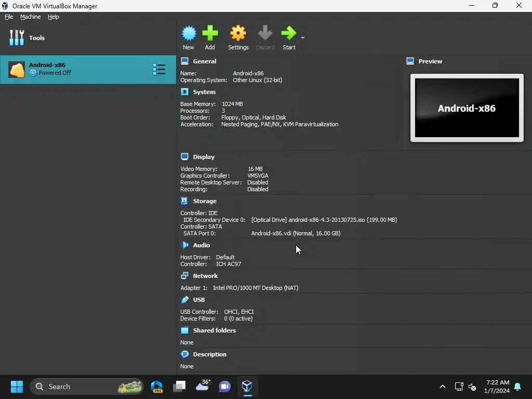The width and height of the screenshot is (532, 399).
Task: Click the android-x86-4.3 ISO optical drive entry
Action: point(324,220)
